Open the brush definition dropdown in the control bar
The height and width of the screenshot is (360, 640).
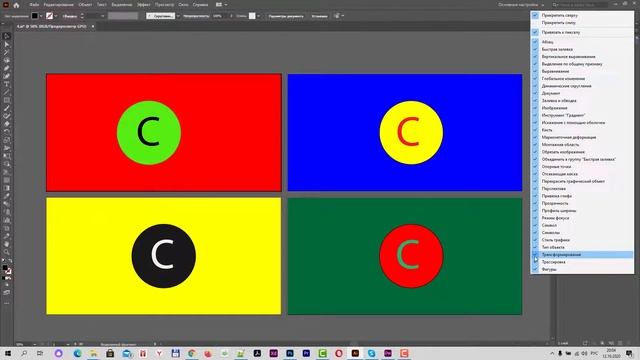178,16
